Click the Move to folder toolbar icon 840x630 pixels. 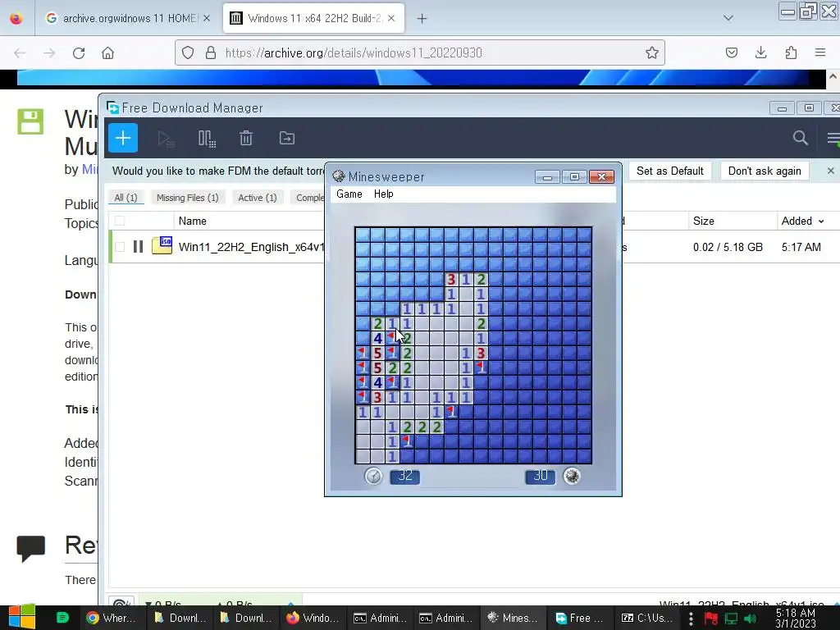(x=286, y=138)
